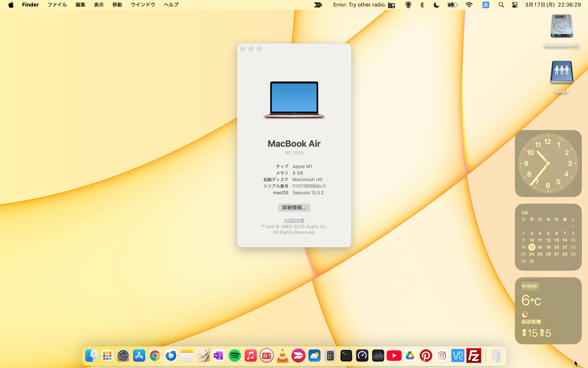Click today's date 17 in calendar widget
The width and height of the screenshot is (588, 368).
[532, 247]
